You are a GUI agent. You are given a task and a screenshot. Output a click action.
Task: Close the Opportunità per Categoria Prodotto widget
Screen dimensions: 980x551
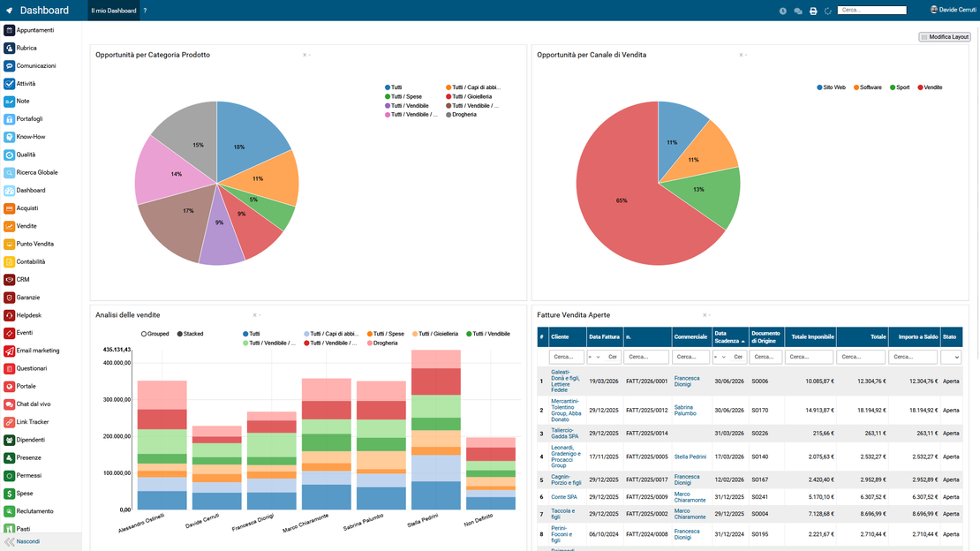click(x=305, y=55)
